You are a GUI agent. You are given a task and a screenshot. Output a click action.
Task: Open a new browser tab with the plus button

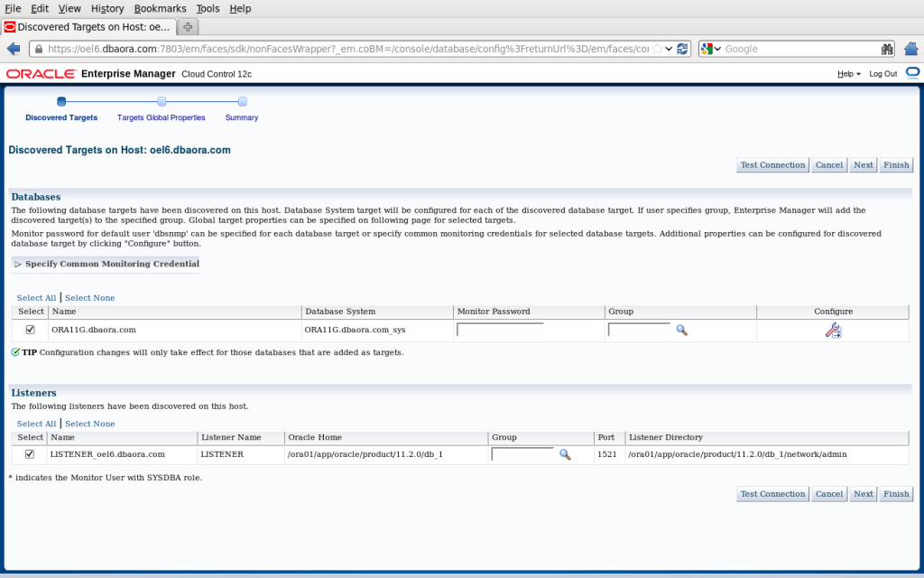pyautogui.click(x=188, y=26)
